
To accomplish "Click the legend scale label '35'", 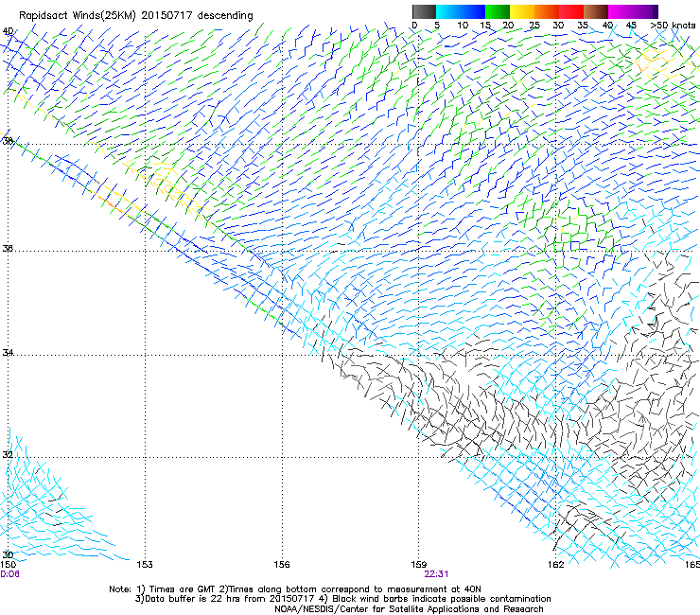I will click(x=583, y=25).
